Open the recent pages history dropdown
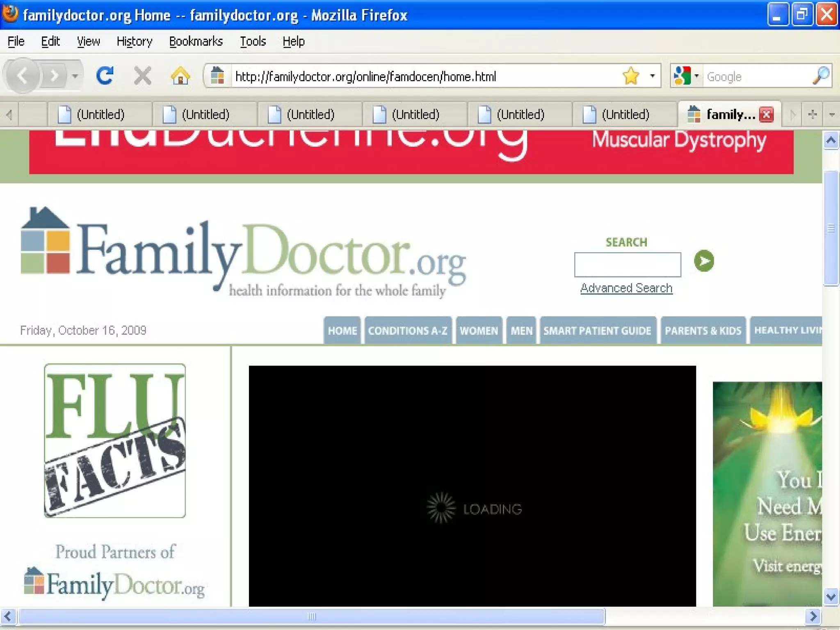 (x=75, y=76)
